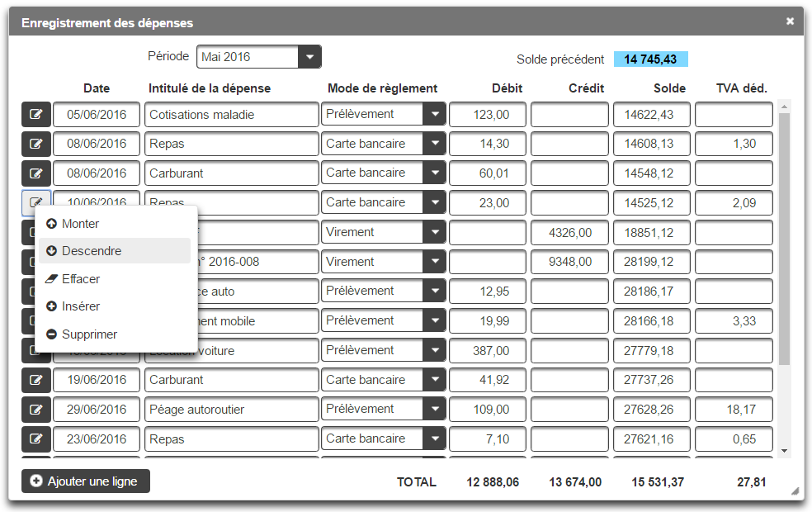This screenshot has width=812, height=512.
Task: Select Supprimer to delete the row
Action: (x=115, y=334)
